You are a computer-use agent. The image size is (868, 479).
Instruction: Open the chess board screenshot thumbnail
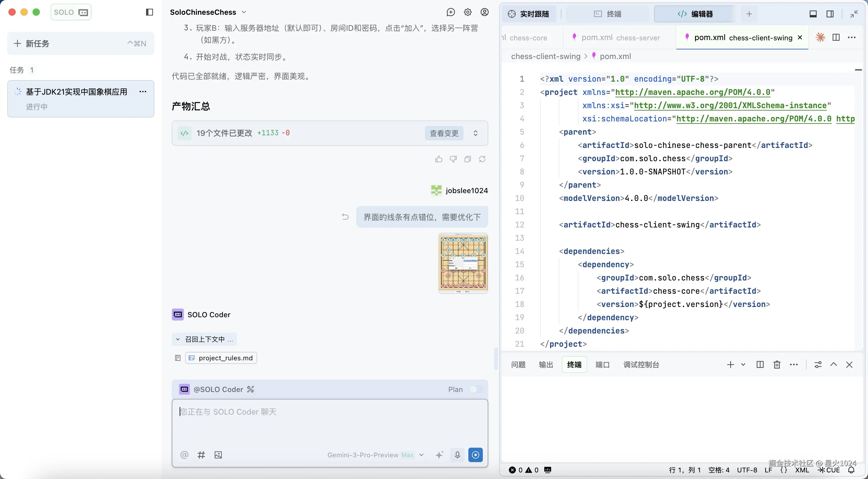[463, 263]
